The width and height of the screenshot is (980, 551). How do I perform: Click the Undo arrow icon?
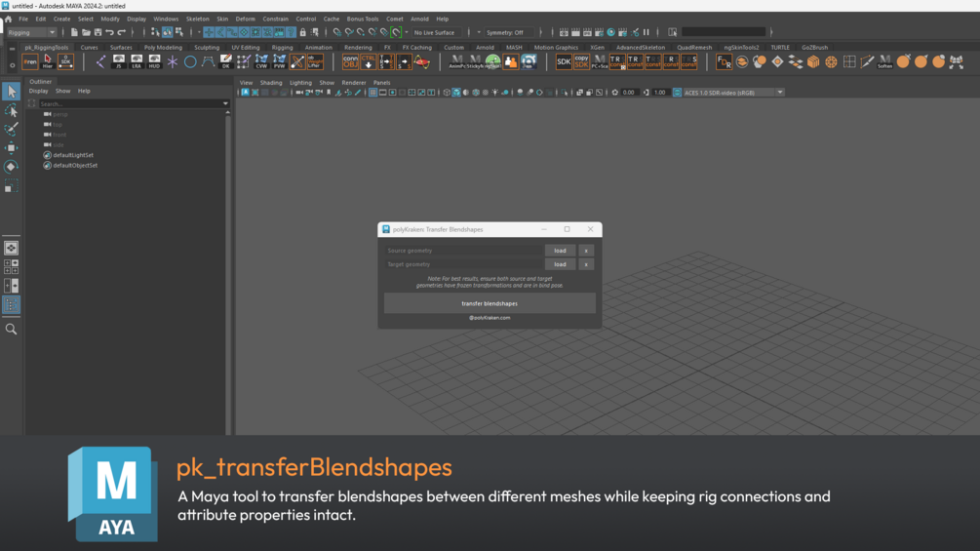[110, 32]
